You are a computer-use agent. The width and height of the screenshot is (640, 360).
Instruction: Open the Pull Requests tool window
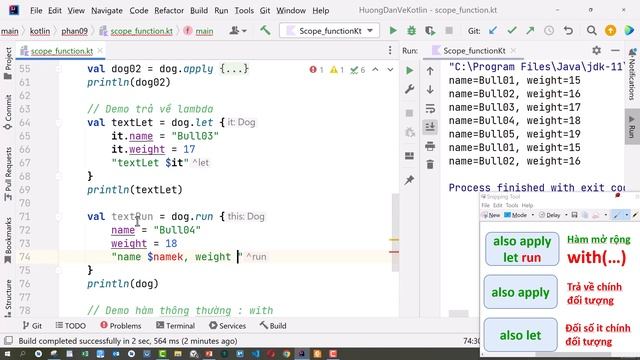tap(8, 174)
